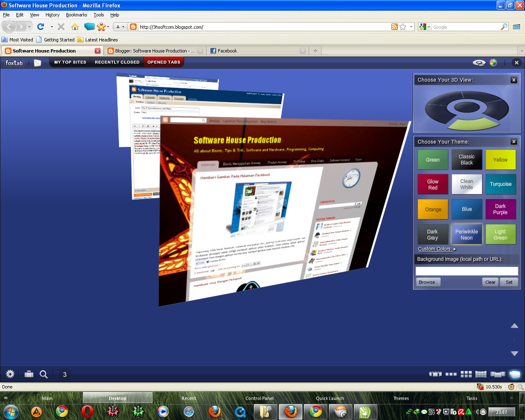Close the FoxTab overlay
The image size is (525, 420).
tap(517, 63)
